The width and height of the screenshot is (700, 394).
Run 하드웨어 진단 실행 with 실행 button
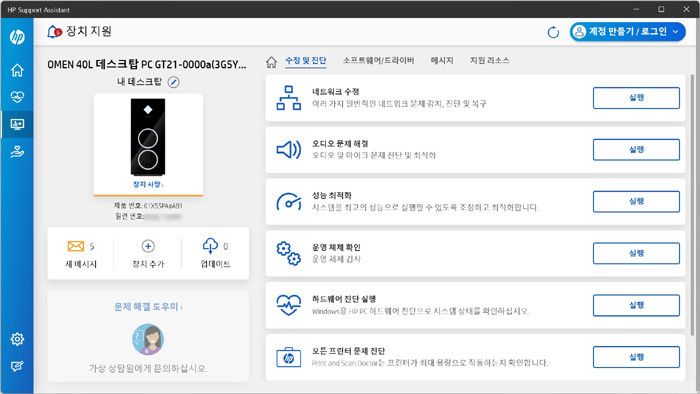[636, 305]
